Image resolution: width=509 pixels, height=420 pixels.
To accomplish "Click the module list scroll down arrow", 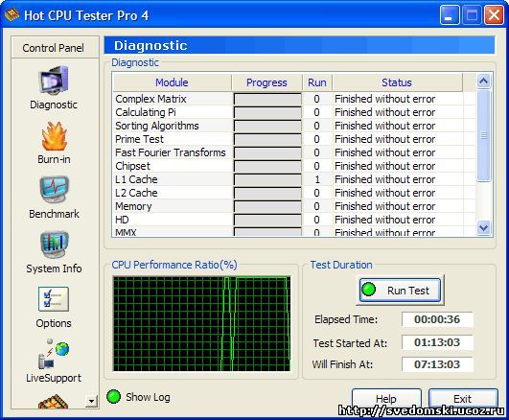I will click(484, 227).
